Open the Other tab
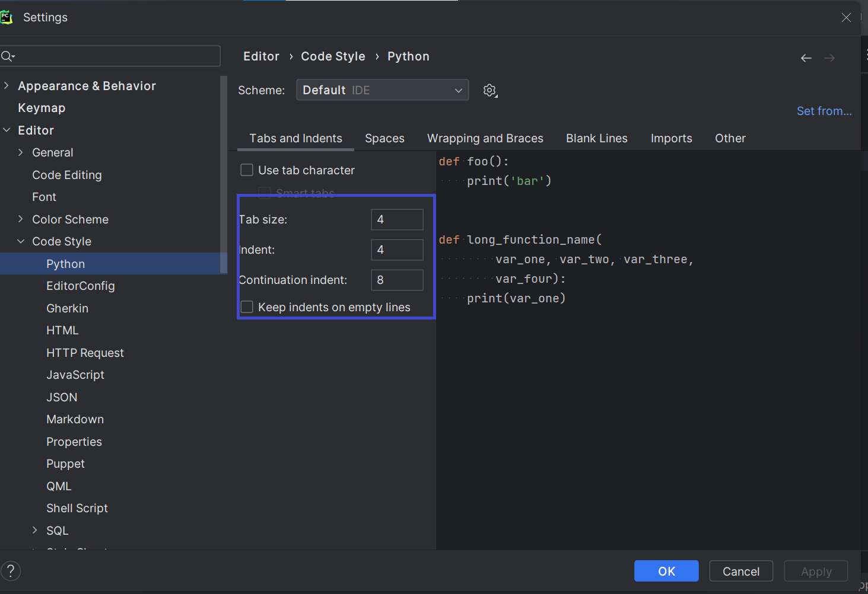Viewport: 868px width, 594px height. click(730, 138)
